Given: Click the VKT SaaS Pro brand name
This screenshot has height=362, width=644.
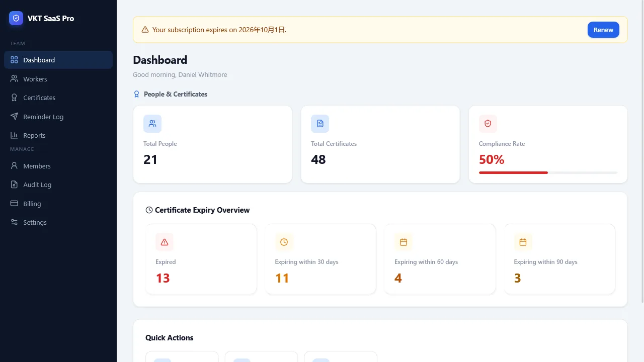Looking at the screenshot, I should click(x=51, y=18).
